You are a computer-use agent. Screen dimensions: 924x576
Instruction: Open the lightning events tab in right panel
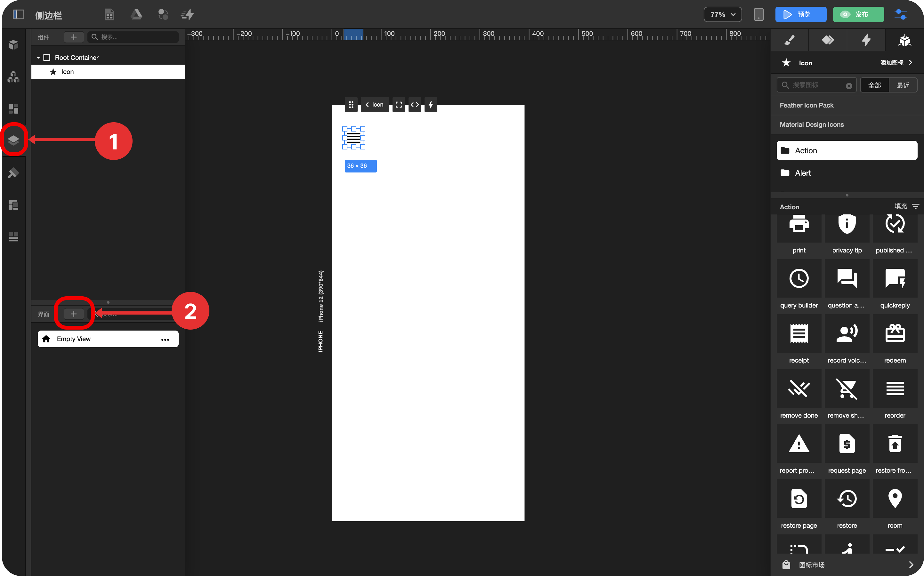click(866, 40)
